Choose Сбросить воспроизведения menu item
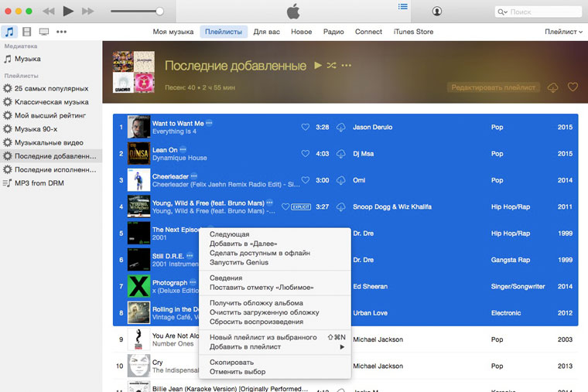The image size is (588, 392). 275,322
